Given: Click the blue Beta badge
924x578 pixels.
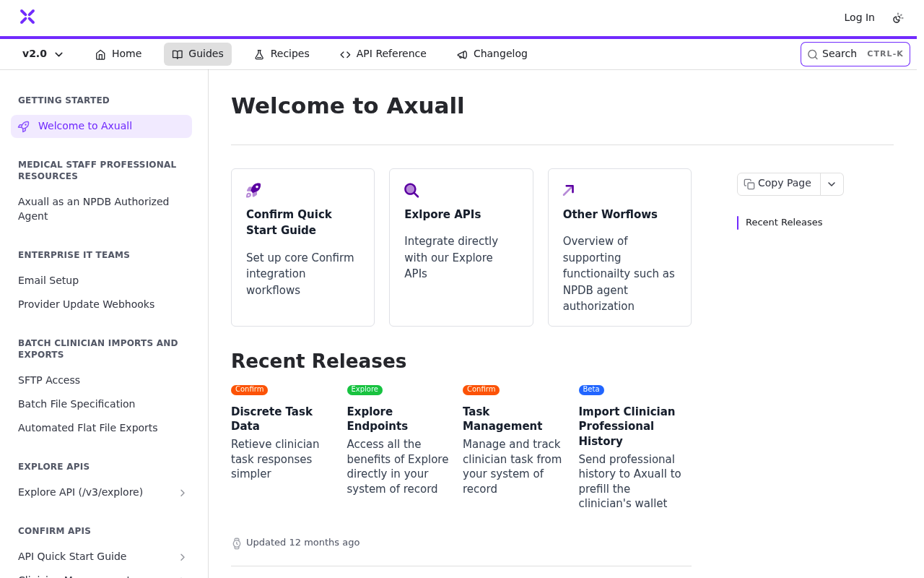Looking at the screenshot, I should click(x=591, y=390).
